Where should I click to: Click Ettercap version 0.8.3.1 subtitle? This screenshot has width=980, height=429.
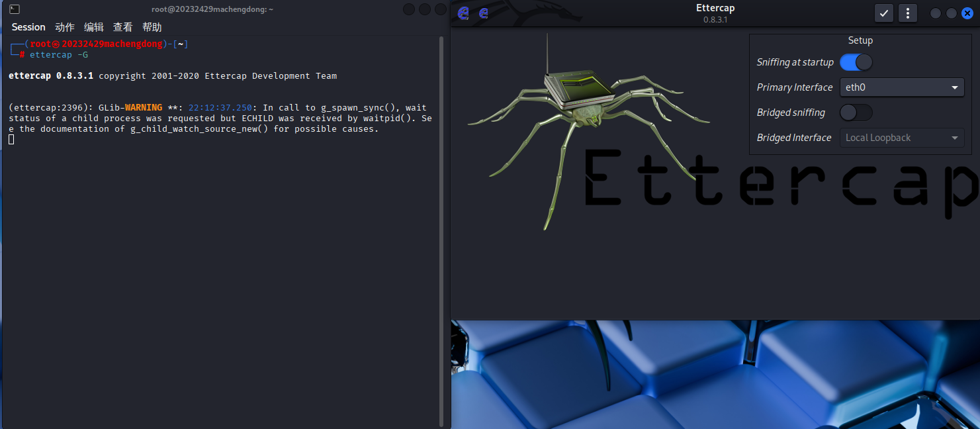click(715, 20)
